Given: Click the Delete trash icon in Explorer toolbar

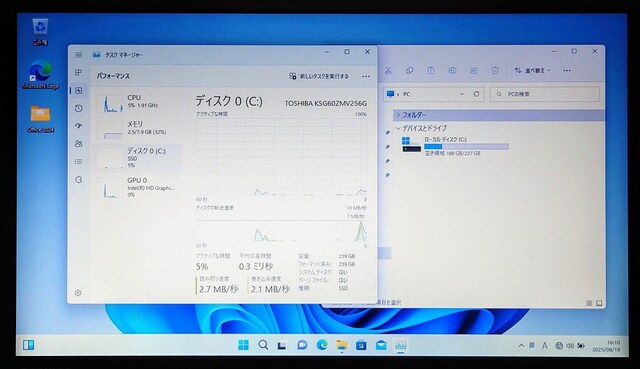Looking at the screenshot, I should [495, 71].
